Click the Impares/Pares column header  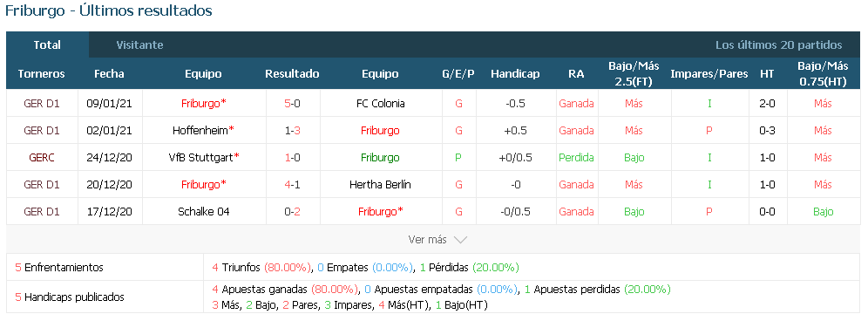pos(709,73)
